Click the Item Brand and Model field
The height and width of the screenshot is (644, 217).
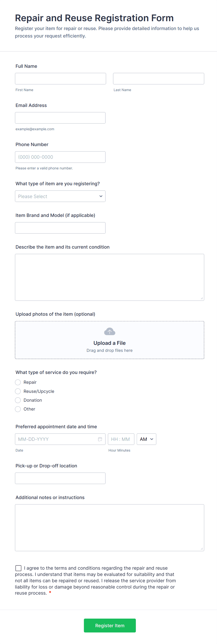click(x=60, y=227)
